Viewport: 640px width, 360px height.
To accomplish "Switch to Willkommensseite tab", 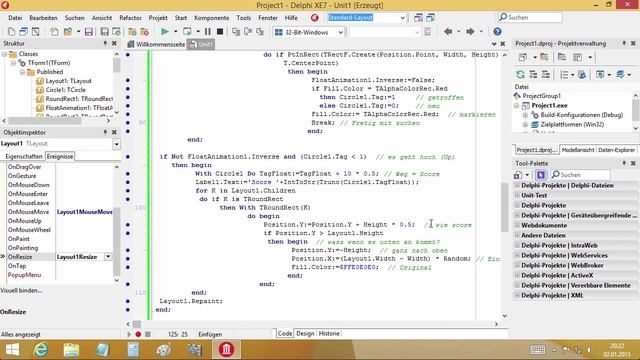I will (x=156, y=44).
